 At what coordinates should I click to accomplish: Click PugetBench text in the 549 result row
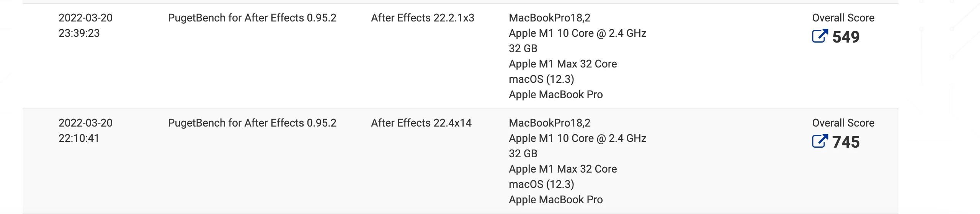252,18
